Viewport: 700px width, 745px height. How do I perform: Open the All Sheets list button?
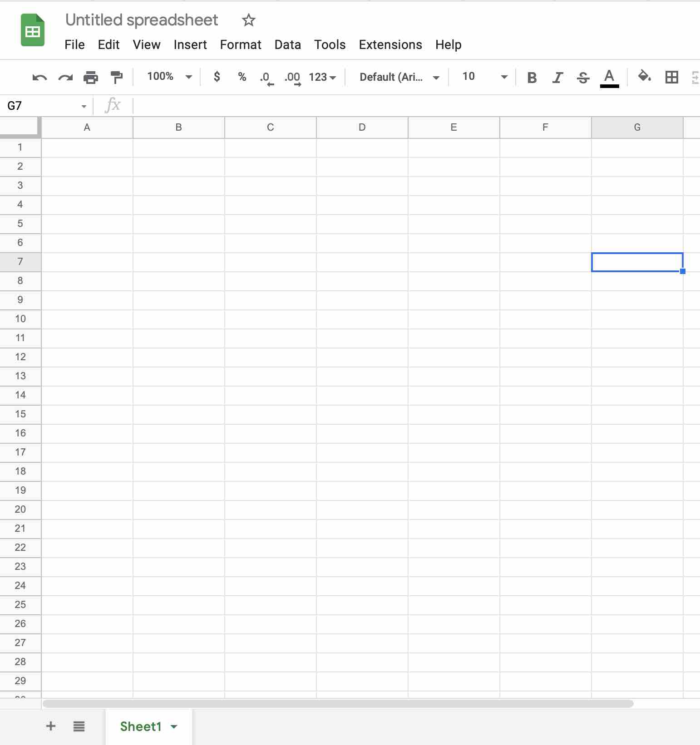[x=79, y=726]
